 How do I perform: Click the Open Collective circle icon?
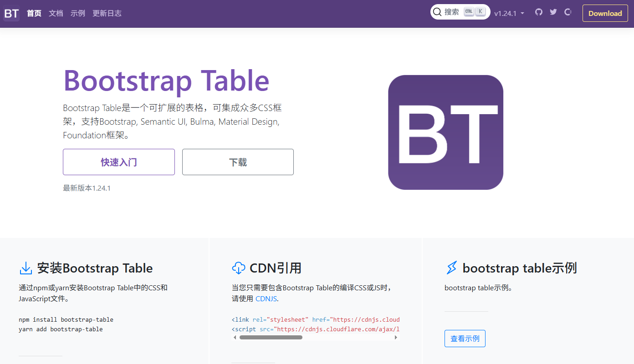[x=568, y=12]
